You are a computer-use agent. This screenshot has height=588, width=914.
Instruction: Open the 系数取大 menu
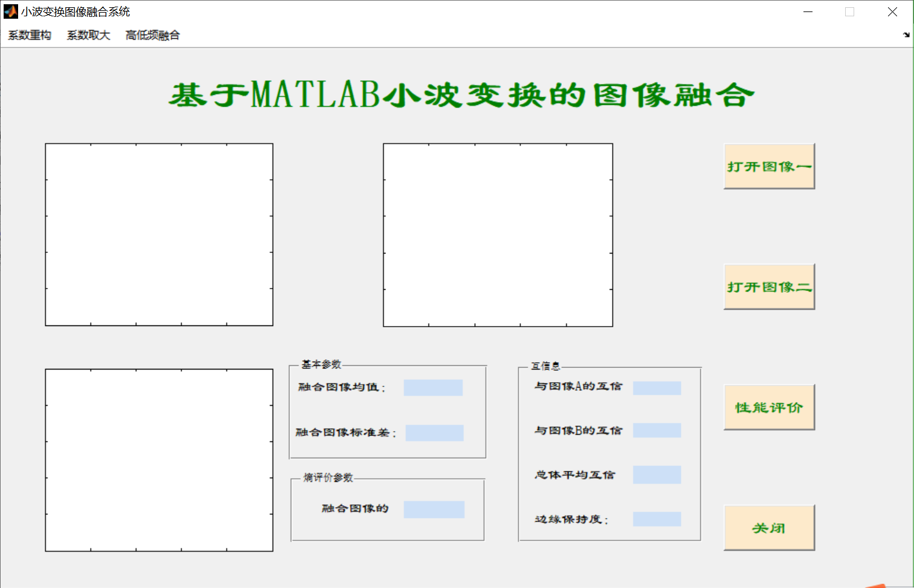(88, 35)
